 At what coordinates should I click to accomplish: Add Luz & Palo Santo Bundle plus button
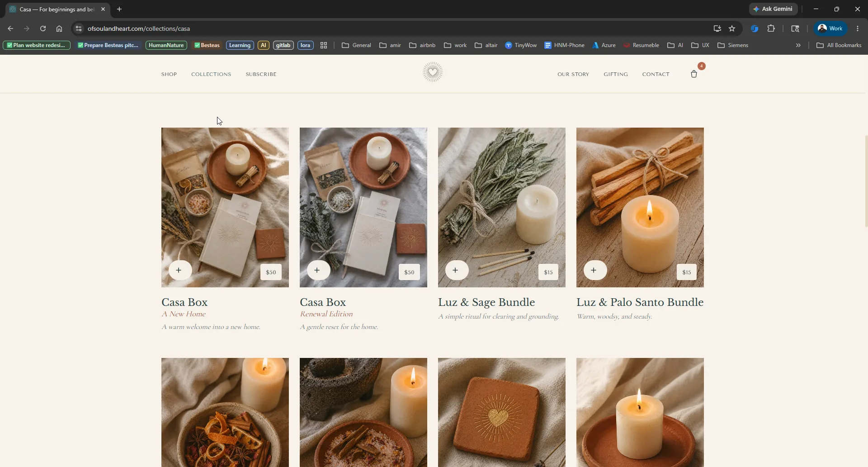tap(594, 270)
